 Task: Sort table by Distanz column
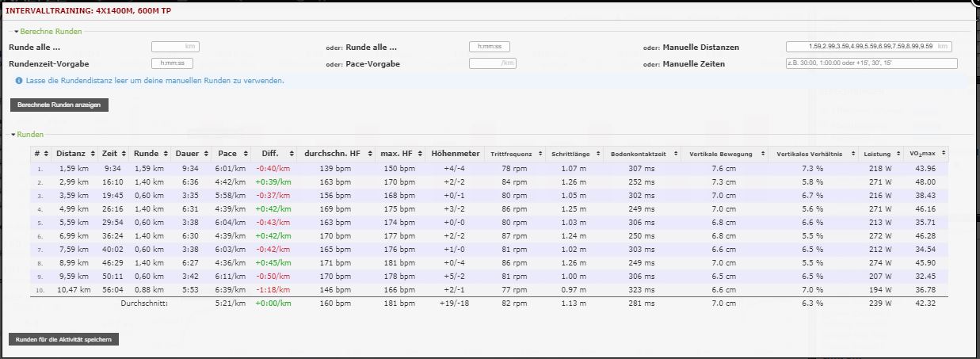(75, 153)
